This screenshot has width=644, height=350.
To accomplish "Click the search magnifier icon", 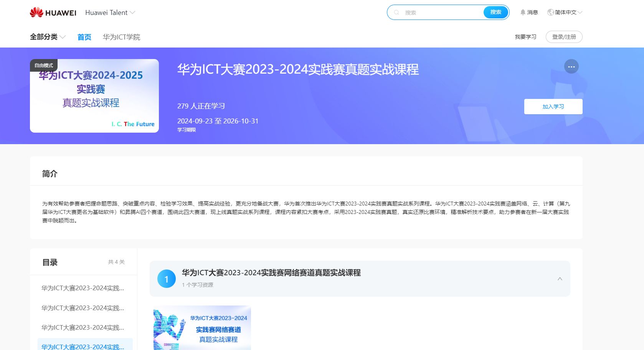I will click(397, 12).
